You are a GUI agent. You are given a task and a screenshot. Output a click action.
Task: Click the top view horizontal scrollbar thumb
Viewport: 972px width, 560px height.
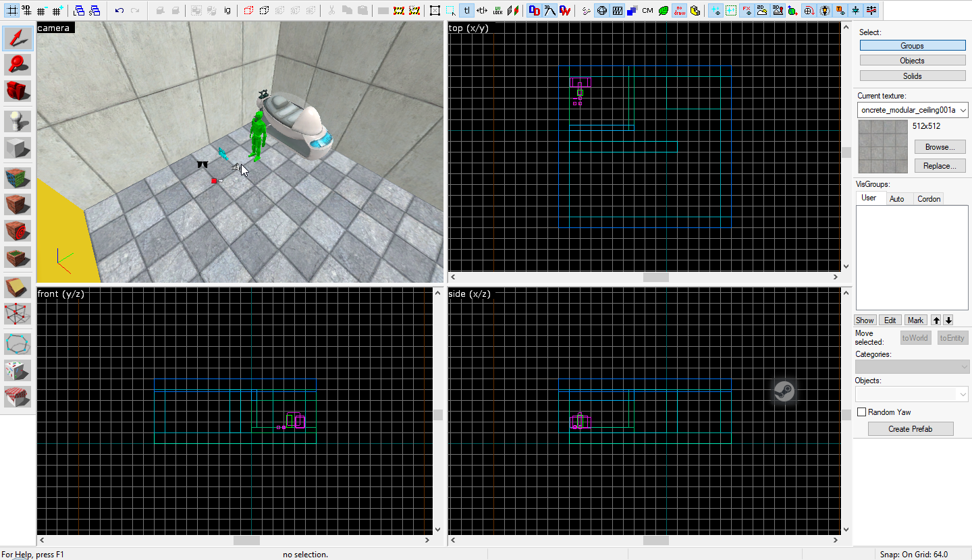tap(655, 277)
